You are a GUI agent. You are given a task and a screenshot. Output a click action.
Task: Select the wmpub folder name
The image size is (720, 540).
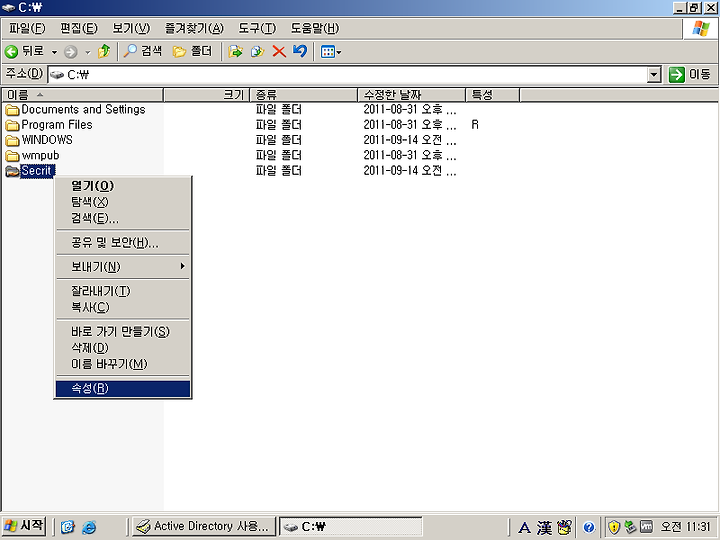40,155
